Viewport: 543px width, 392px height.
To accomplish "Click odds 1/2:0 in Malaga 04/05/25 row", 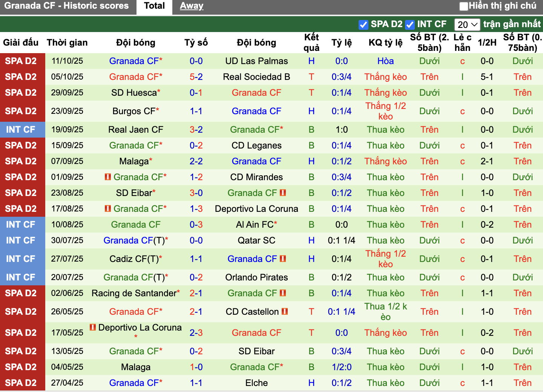I will click(342, 367).
